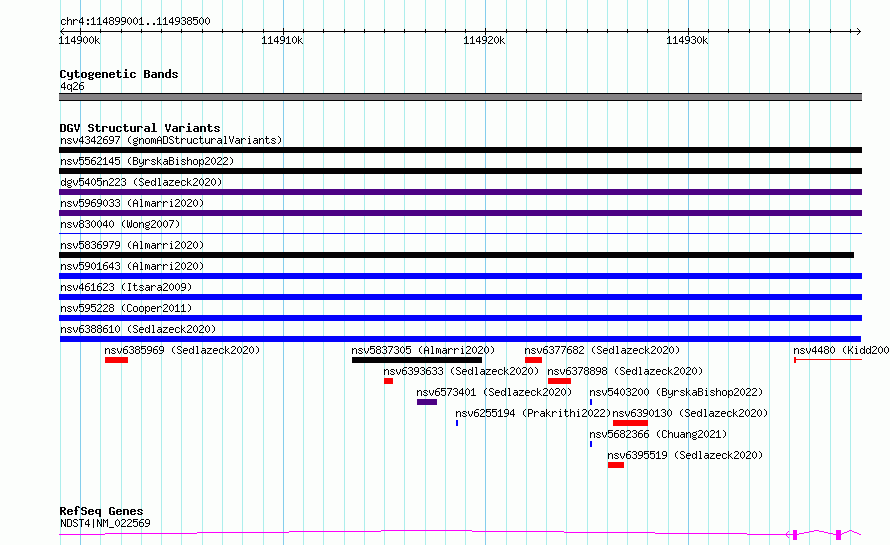The width and height of the screenshot is (890, 545).
Task: Select the blue bar for nsv461623
Action: [460, 297]
